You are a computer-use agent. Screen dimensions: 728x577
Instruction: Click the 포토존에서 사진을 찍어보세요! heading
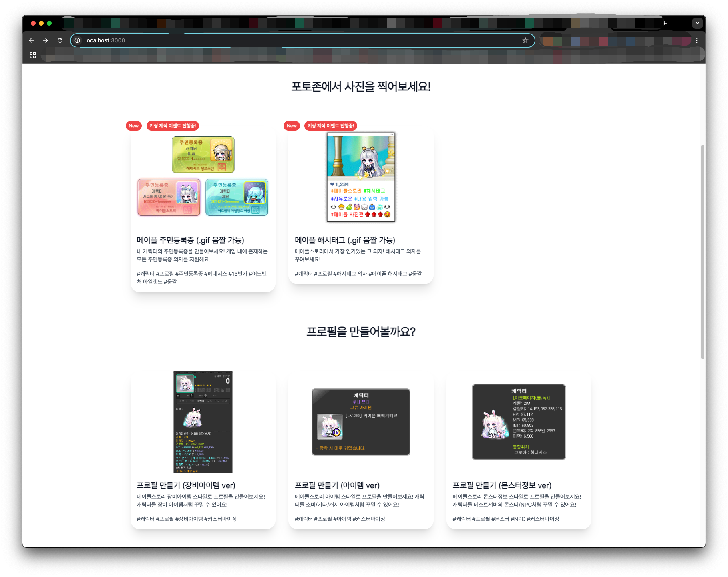pyautogui.click(x=361, y=87)
